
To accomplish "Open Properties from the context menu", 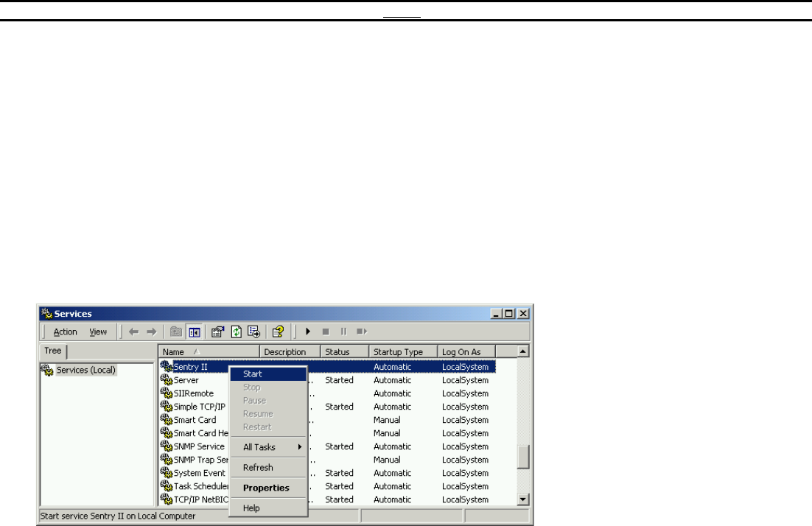I will click(x=266, y=488).
